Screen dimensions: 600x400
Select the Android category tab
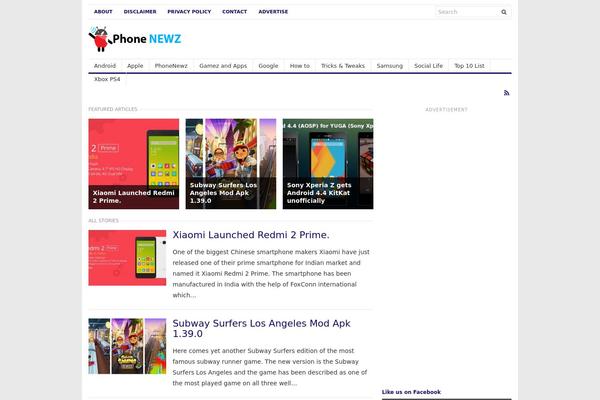tap(105, 66)
